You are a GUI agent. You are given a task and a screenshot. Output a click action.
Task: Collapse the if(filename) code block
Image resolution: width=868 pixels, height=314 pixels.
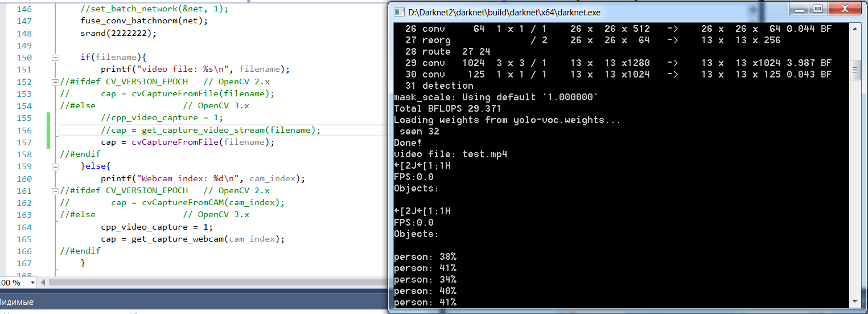(55, 58)
